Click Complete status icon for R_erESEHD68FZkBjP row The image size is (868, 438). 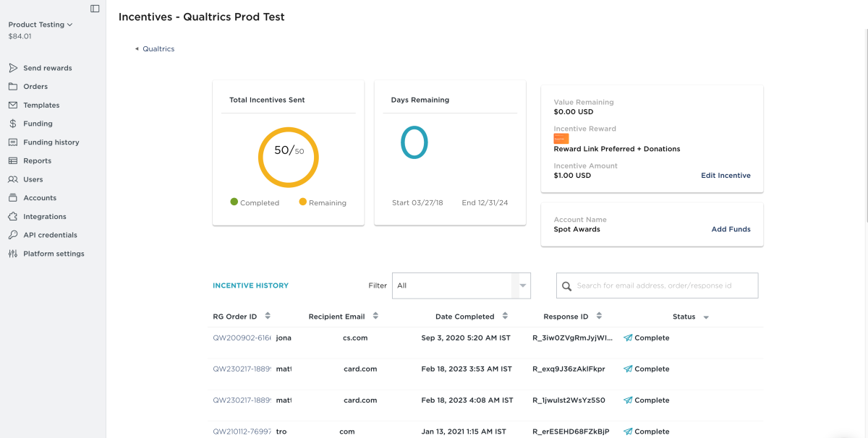(x=628, y=431)
